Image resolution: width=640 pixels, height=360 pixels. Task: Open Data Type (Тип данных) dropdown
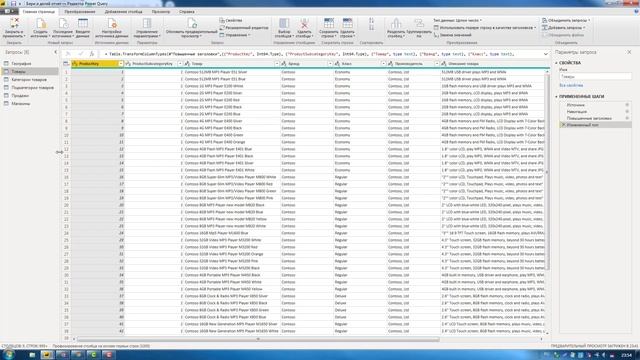point(458,20)
